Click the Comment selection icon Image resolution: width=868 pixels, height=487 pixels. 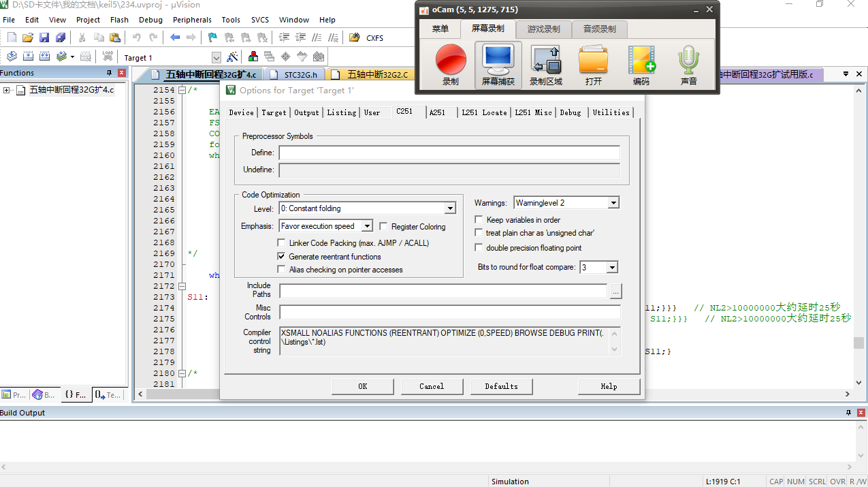pyautogui.click(x=317, y=37)
